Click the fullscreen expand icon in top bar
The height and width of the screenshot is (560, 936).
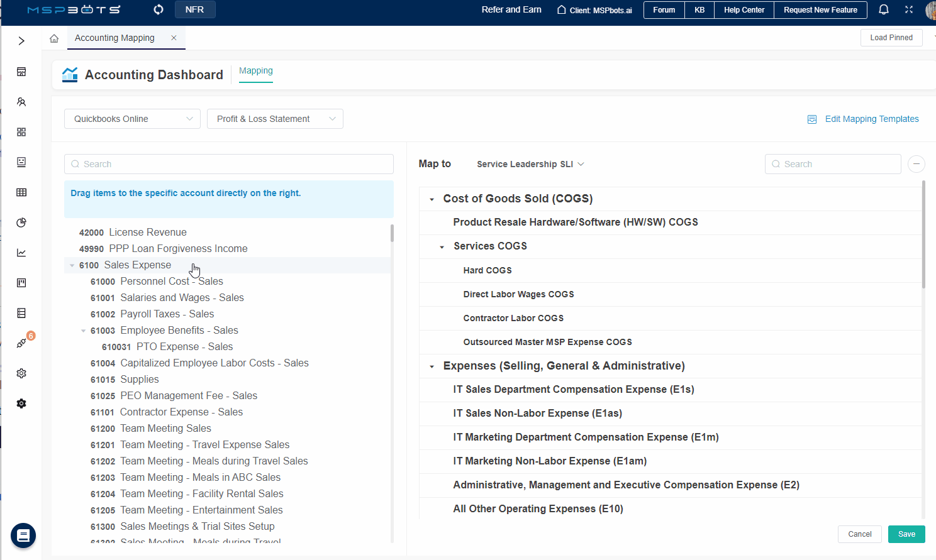tap(908, 9)
